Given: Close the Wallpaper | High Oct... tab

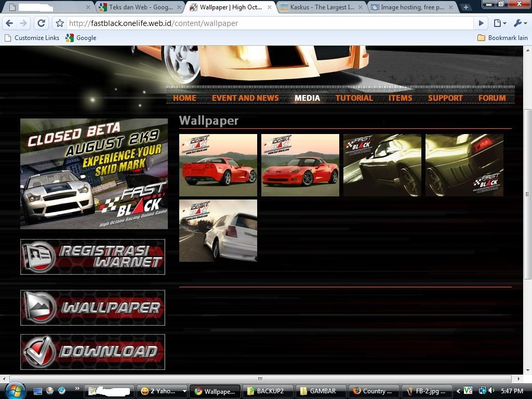Looking at the screenshot, I should click(x=270, y=7).
